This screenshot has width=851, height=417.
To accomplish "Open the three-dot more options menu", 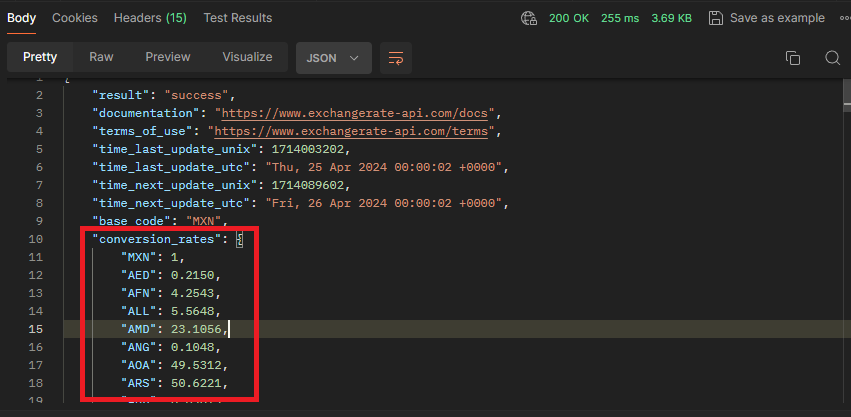I will [845, 18].
